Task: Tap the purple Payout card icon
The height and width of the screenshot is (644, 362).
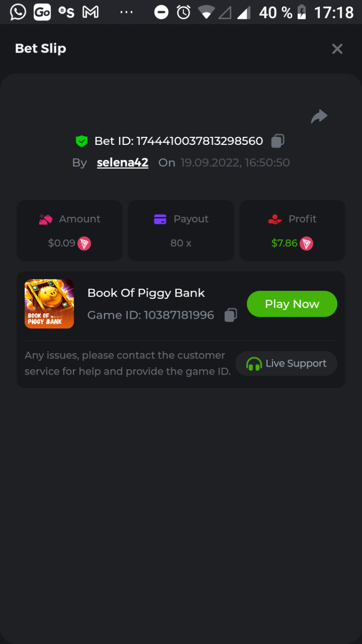Action: coord(160,219)
